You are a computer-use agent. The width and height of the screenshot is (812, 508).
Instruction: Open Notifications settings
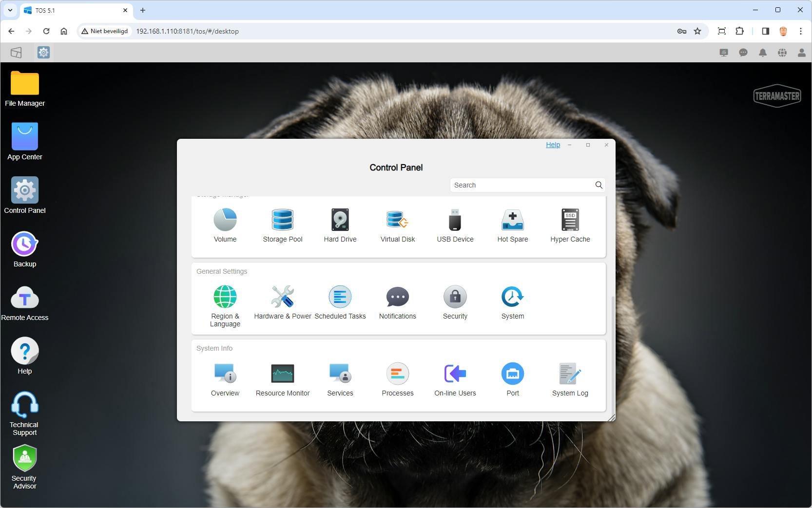[x=398, y=302]
